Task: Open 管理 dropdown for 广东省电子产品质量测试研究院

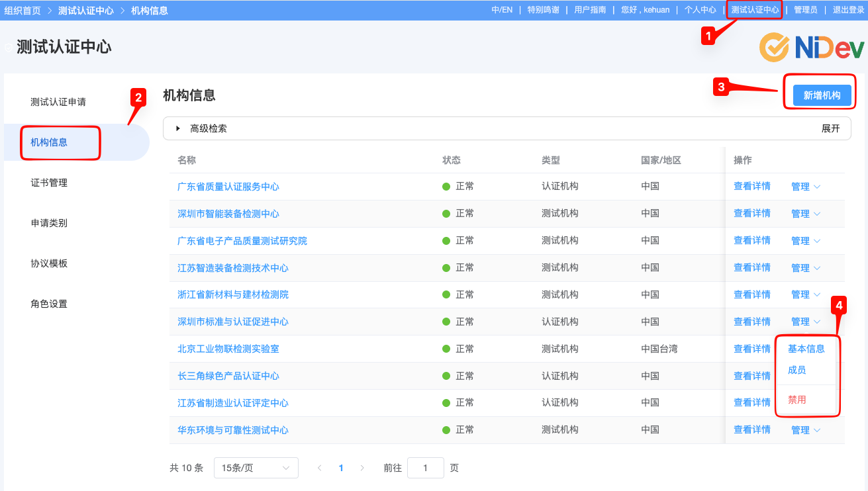Action: pyautogui.click(x=806, y=241)
